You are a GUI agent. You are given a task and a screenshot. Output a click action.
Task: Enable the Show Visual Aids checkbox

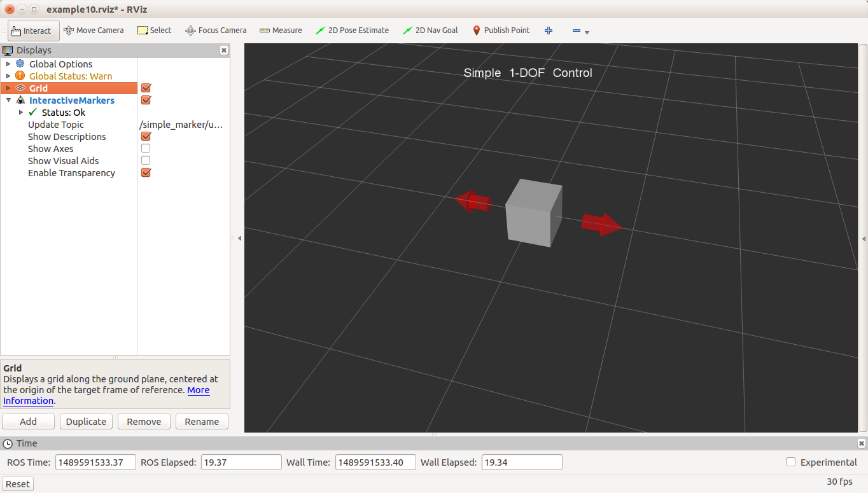146,160
